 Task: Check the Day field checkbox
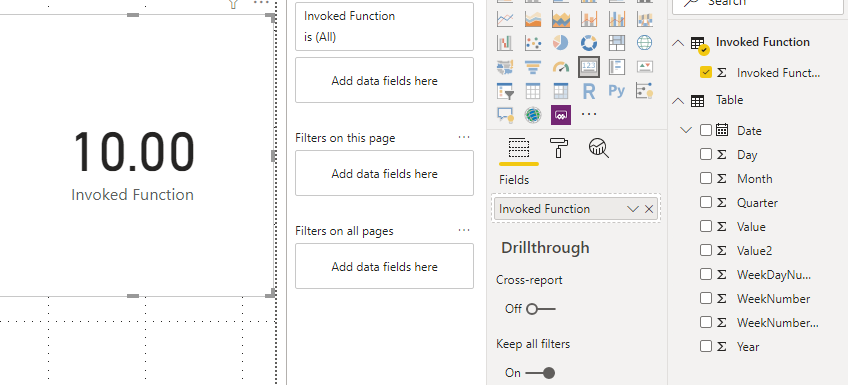click(x=706, y=154)
